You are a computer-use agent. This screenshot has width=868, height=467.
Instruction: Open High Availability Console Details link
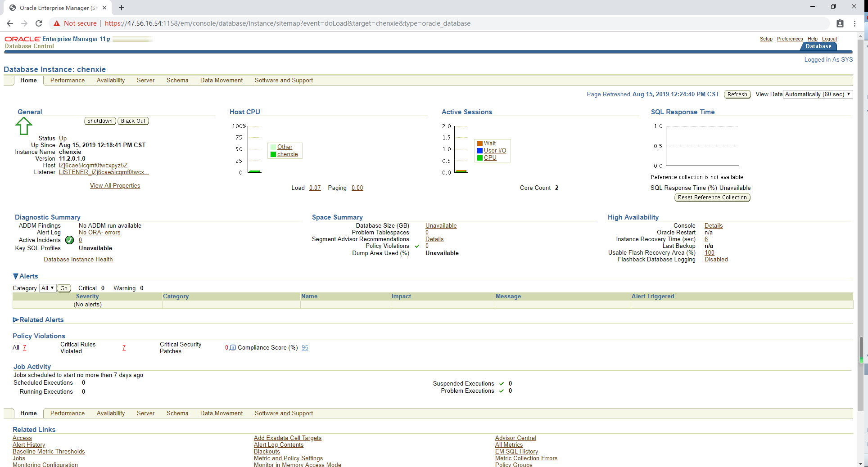pyautogui.click(x=714, y=226)
